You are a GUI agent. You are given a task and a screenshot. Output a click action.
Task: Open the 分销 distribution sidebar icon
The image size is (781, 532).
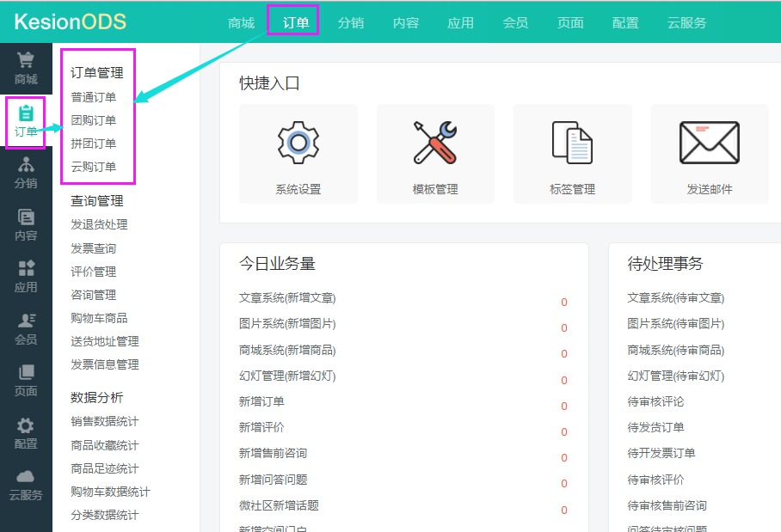coord(26,164)
